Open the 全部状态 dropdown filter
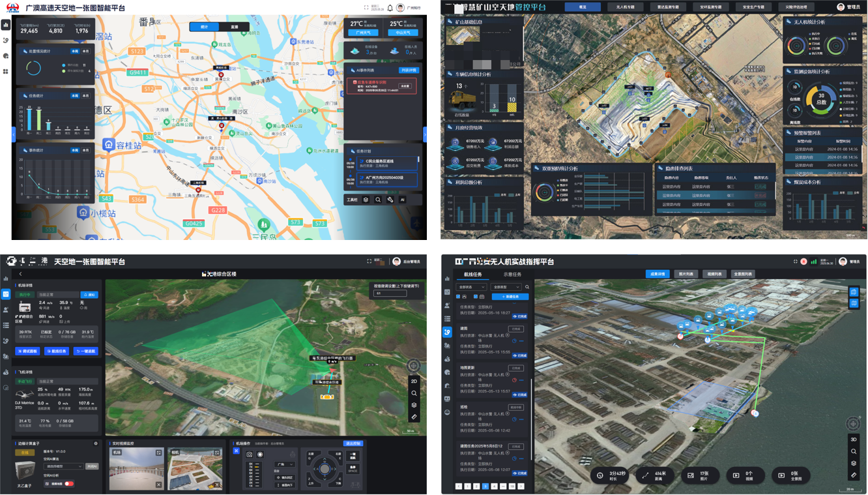Viewport: 868px width, 495px height. 472,287
